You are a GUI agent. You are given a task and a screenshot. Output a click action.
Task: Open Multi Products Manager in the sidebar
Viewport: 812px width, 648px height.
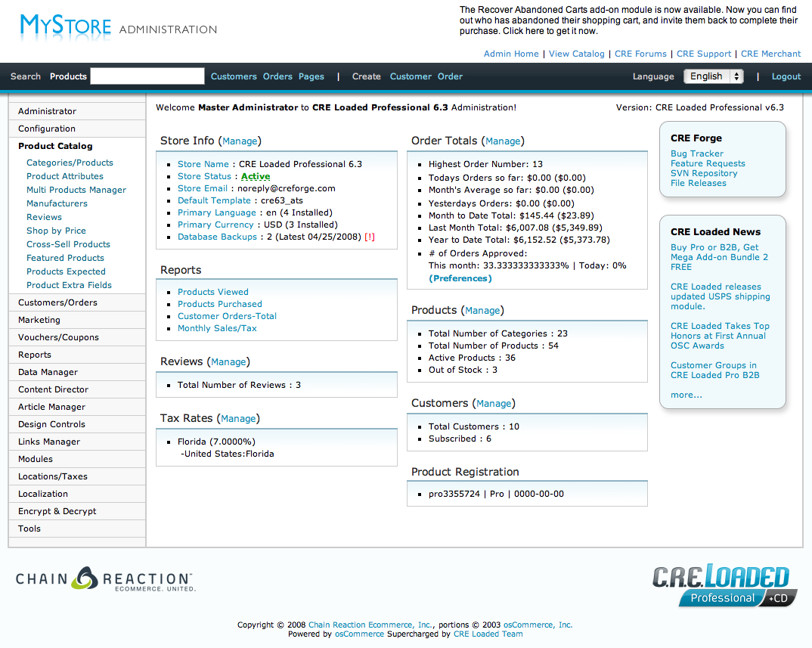(x=76, y=190)
